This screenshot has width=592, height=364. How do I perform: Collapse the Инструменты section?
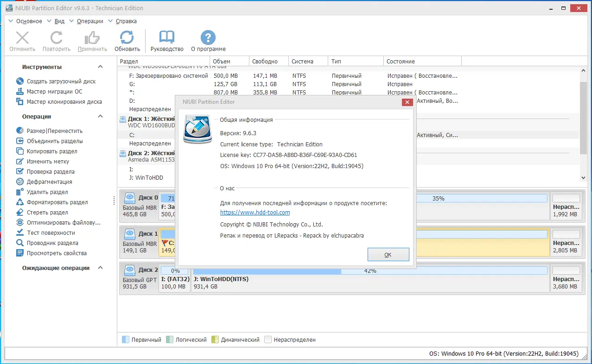coord(100,67)
